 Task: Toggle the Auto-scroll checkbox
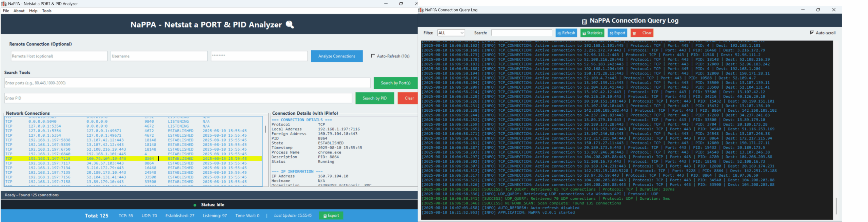(812, 32)
